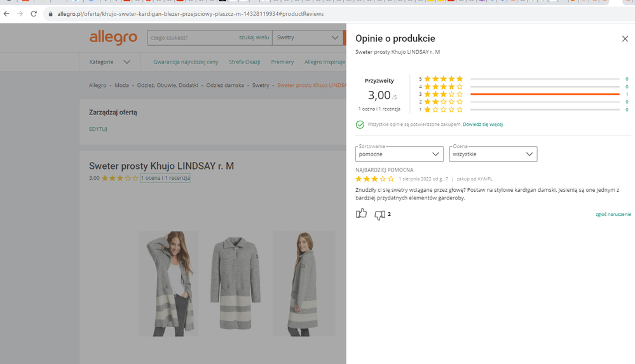Screen dimensions: 635x364
Task: Filter reviews by the 1 star row
Action: pos(524,109)
